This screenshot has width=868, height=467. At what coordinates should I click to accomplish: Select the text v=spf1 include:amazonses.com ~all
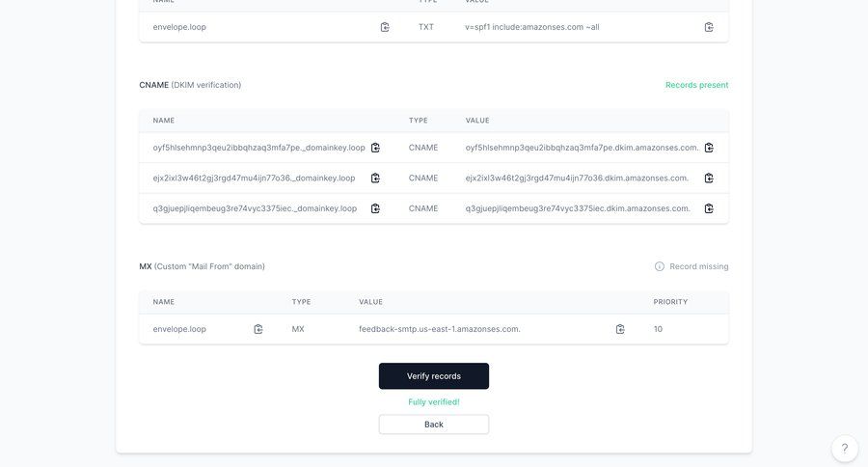[x=532, y=27]
